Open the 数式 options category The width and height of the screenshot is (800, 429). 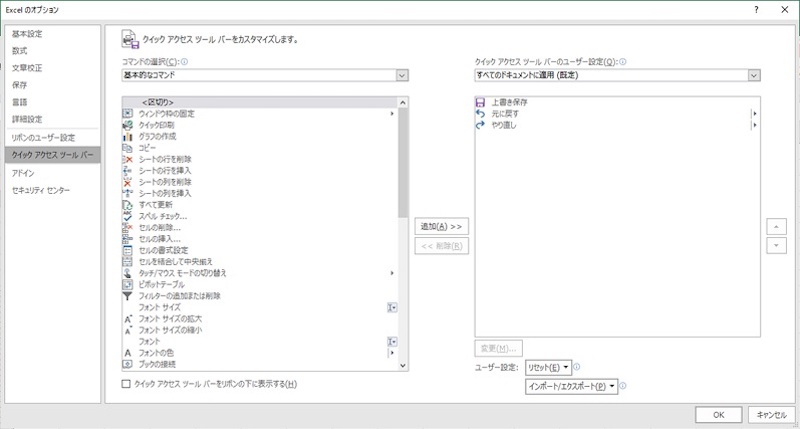point(53,51)
